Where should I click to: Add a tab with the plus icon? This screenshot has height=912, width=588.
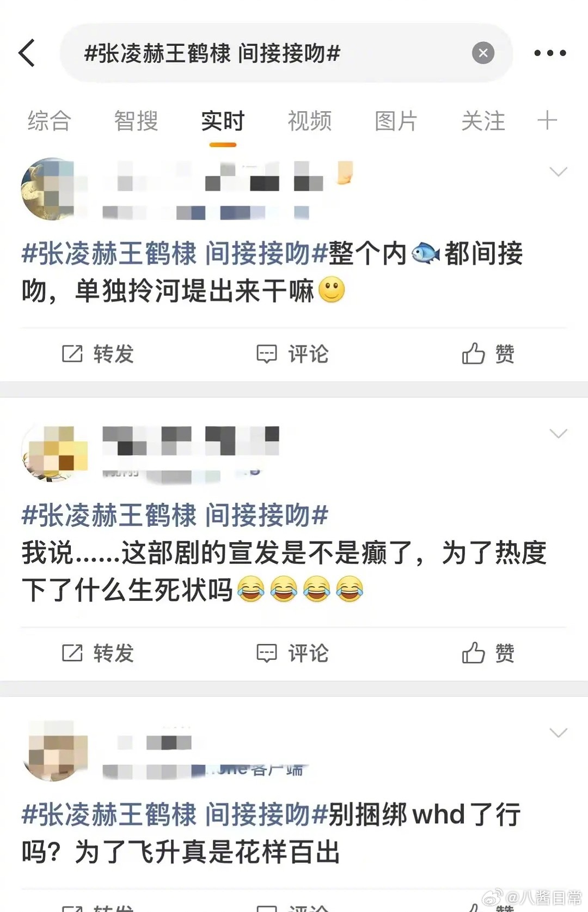547,120
